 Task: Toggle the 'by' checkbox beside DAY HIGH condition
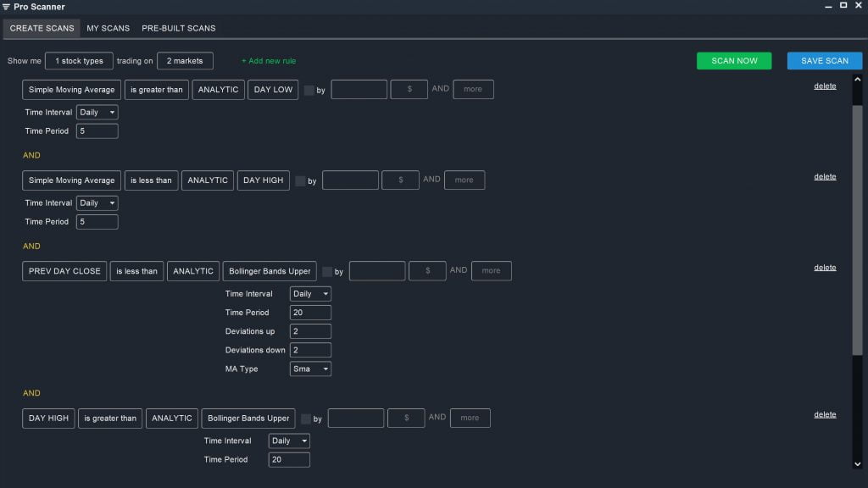(x=300, y=181)
